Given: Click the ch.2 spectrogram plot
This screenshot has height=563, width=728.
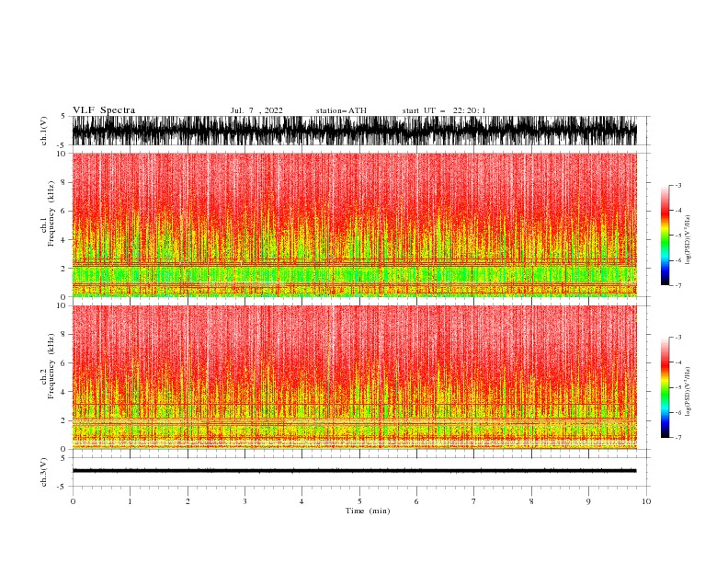Looking at the screenshot, I should [355, 377].
